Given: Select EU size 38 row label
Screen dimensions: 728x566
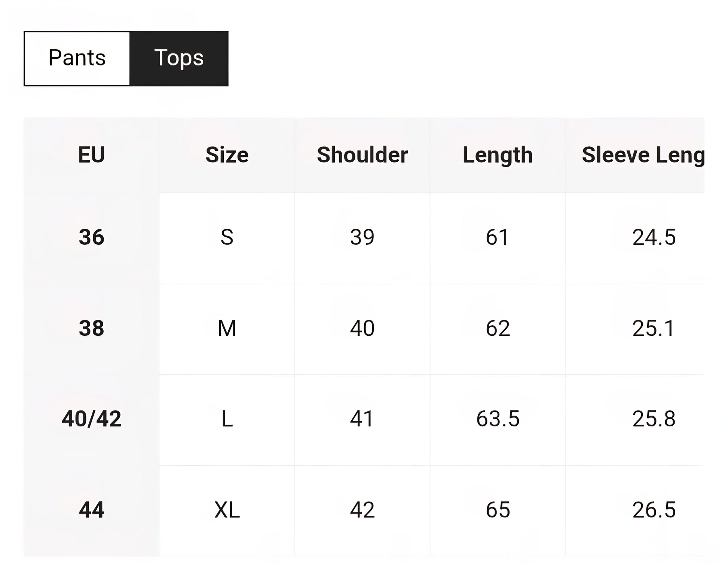Looking at the screenshot, I should tap(92, 328).
